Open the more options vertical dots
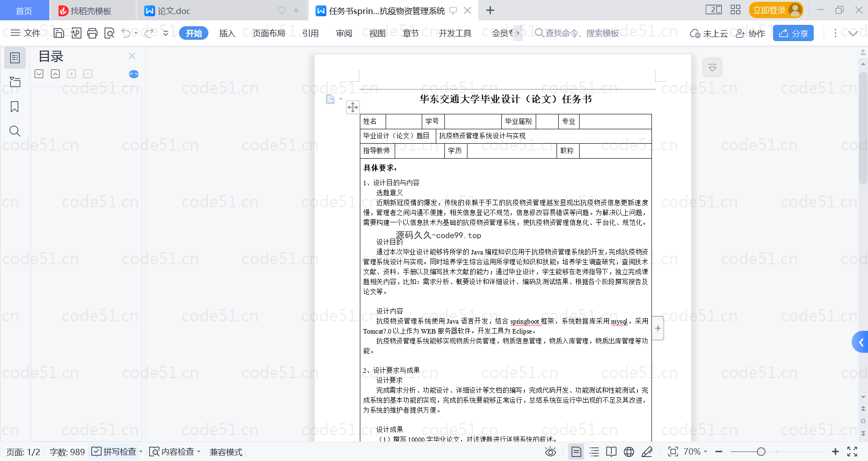868x461 pixels. (835, 33)
